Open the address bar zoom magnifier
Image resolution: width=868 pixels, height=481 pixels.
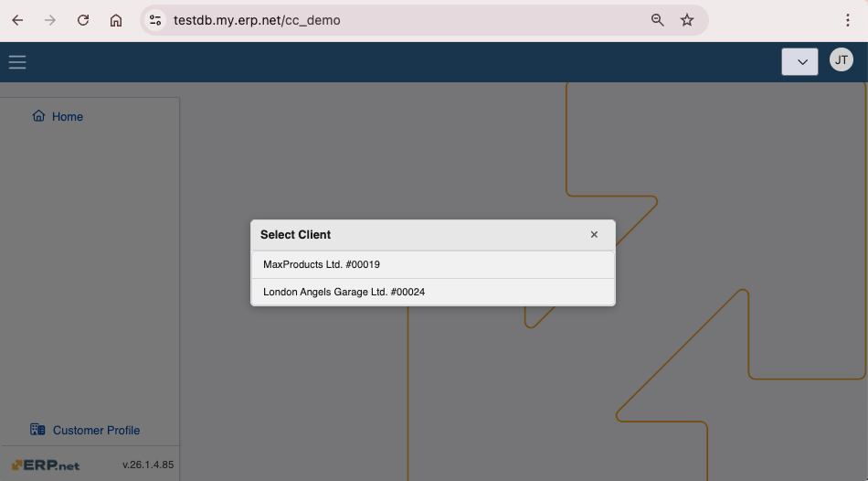tap(657, 20)
